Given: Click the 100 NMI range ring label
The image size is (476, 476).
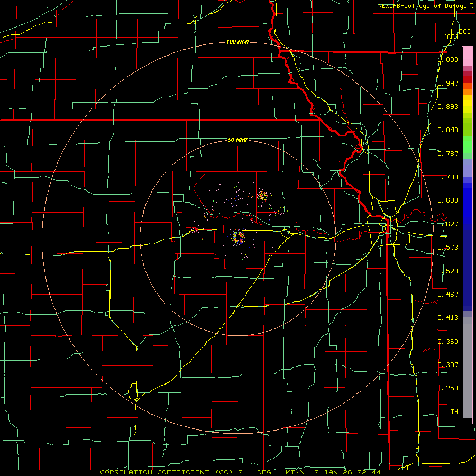Looking at the screenshot, I should point(237,42).
